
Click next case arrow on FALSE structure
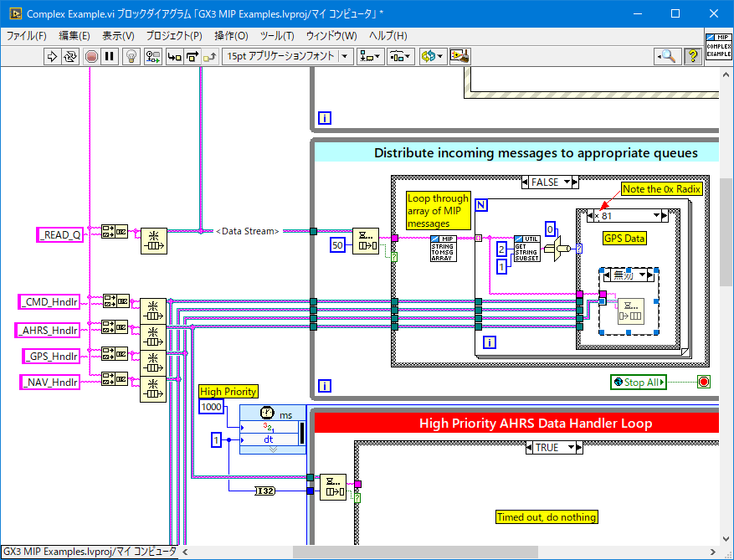(x=575, y=182)
